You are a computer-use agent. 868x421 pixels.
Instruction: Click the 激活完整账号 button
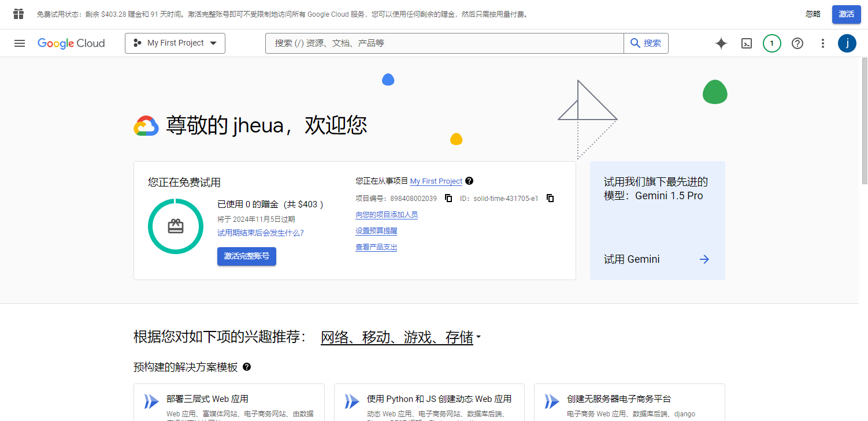(246, 256)
